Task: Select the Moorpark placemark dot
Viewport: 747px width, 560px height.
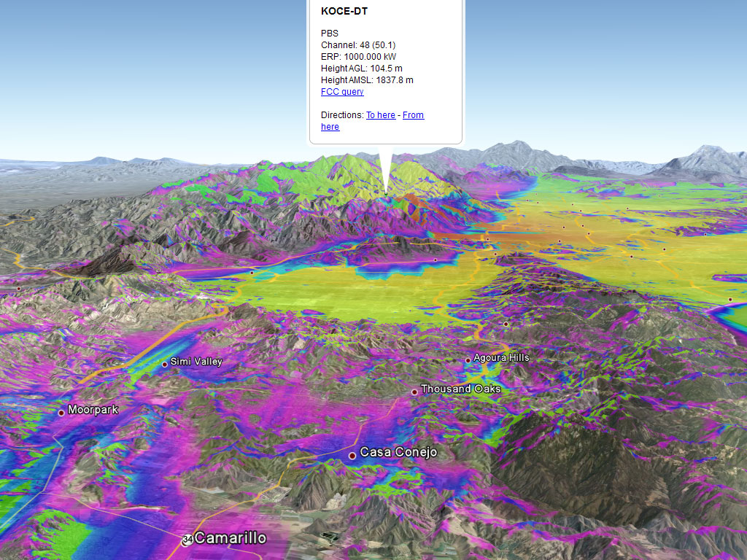Action: (x=61, y=413)
